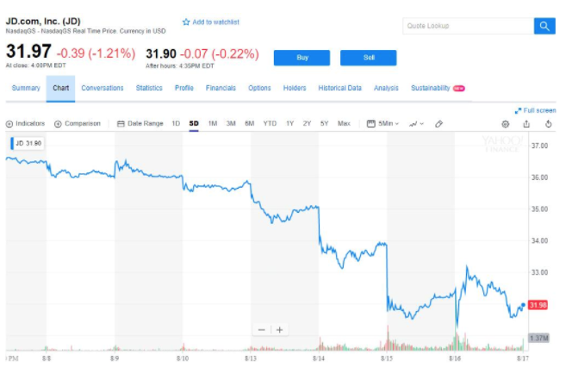This screenshot has width=566, height=392.
Task: Open the line chart type dropdown
Action: (416, 124)
